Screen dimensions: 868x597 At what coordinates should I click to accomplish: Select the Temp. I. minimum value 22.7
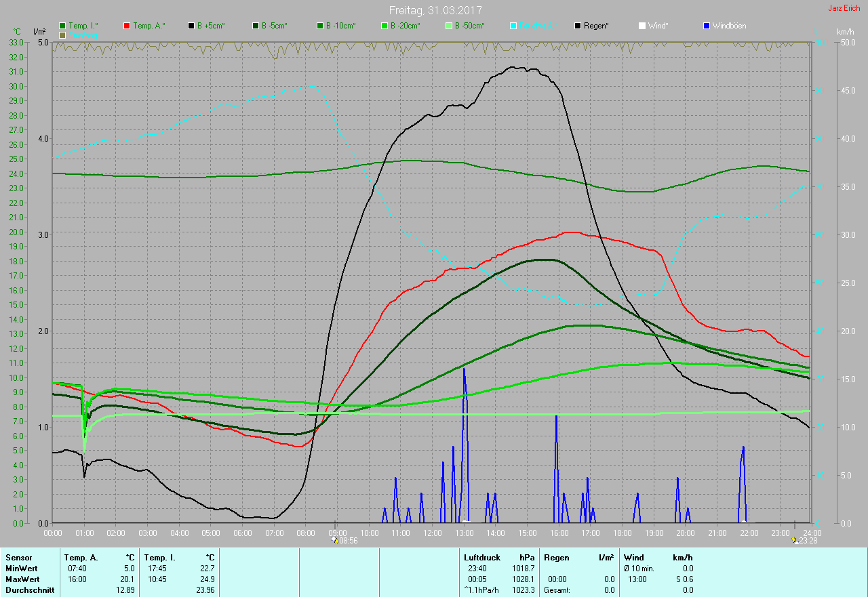(206, 569)
